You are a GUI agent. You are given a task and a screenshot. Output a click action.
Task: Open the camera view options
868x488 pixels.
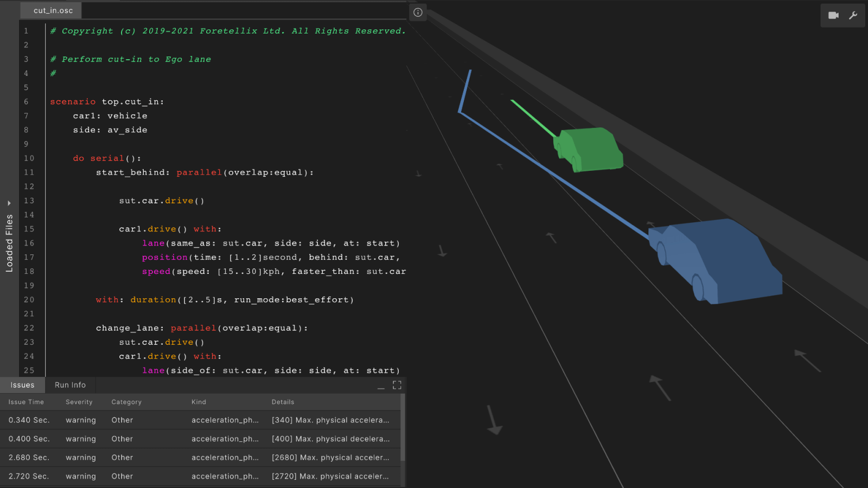pyautogui.click(x=833, y=15)
